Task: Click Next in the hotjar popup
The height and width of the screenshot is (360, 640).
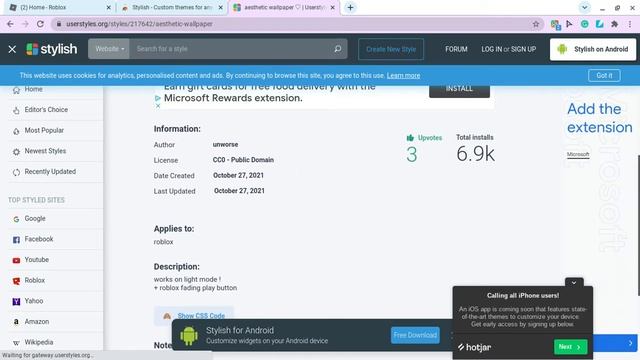Action: [x=570, y=347]
